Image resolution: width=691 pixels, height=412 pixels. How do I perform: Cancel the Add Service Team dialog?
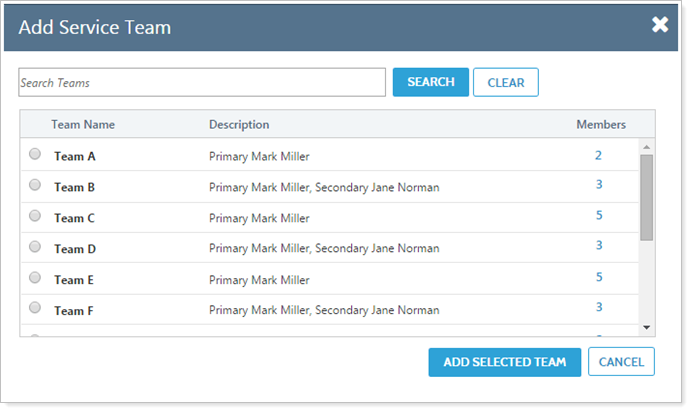[x=621, y=362]
